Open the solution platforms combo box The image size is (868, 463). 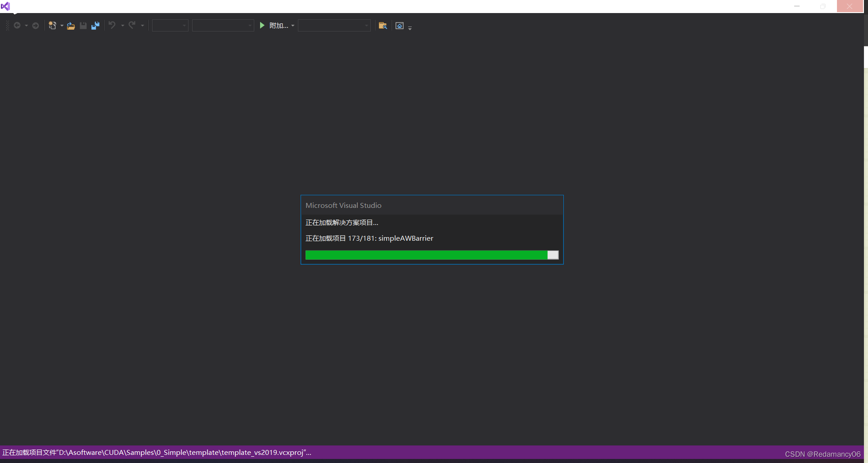pos(223,26)
